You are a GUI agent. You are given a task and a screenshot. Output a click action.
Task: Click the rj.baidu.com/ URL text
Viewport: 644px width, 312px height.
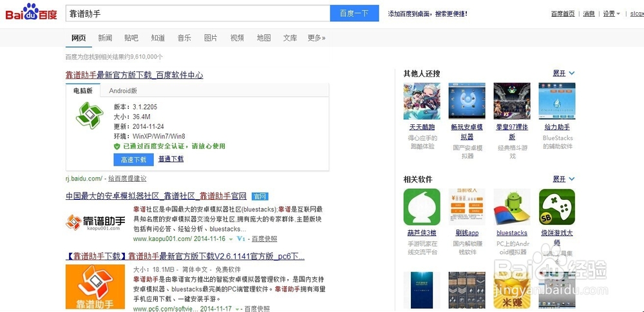(84, 179)
